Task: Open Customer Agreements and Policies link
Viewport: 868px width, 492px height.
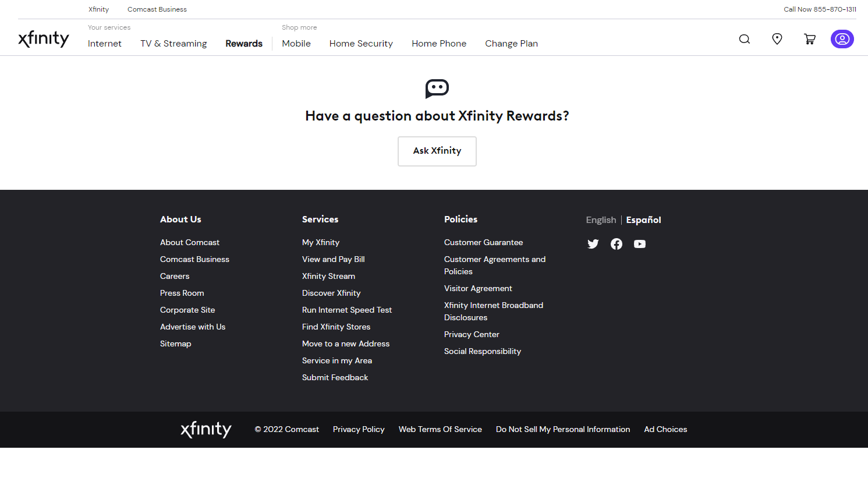Action: [495, 266]
